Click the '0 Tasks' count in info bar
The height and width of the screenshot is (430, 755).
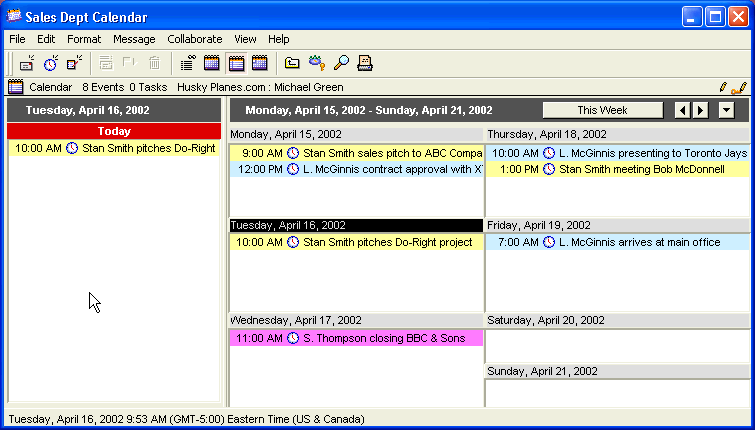[148, 88]
